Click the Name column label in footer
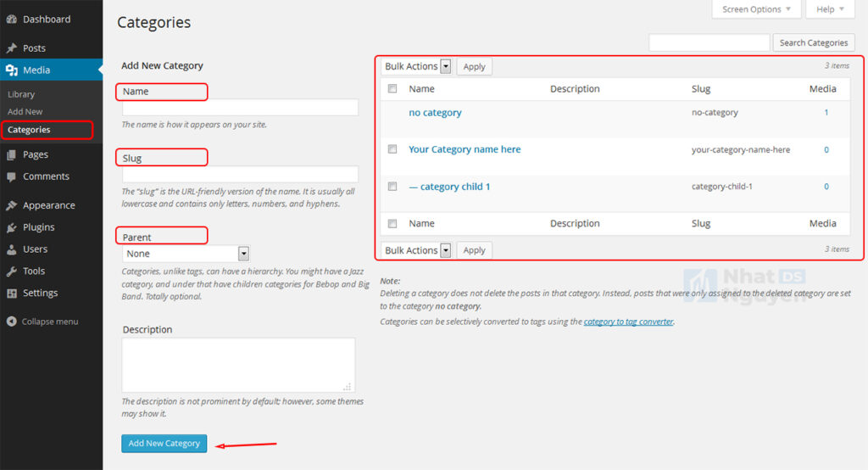Viewport: 868px width, 470px height. pos(422,223)
